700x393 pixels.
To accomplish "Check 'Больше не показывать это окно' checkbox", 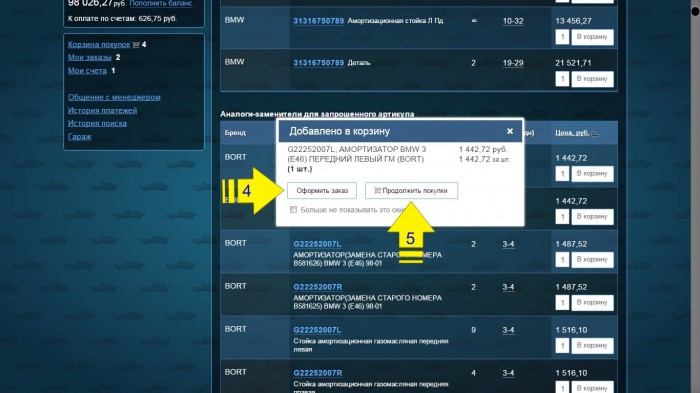I will [x=293, y=210].
